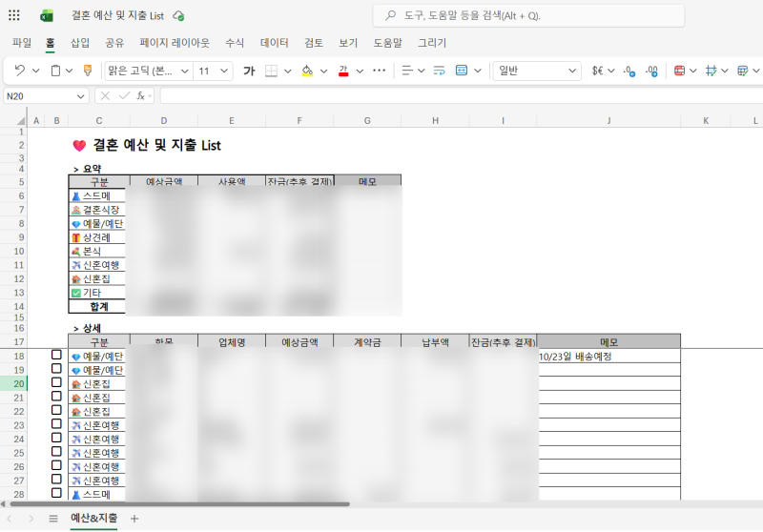Tick the checkbox in row 21
This screenshot has width=763, height=532.
pos(56,396)
